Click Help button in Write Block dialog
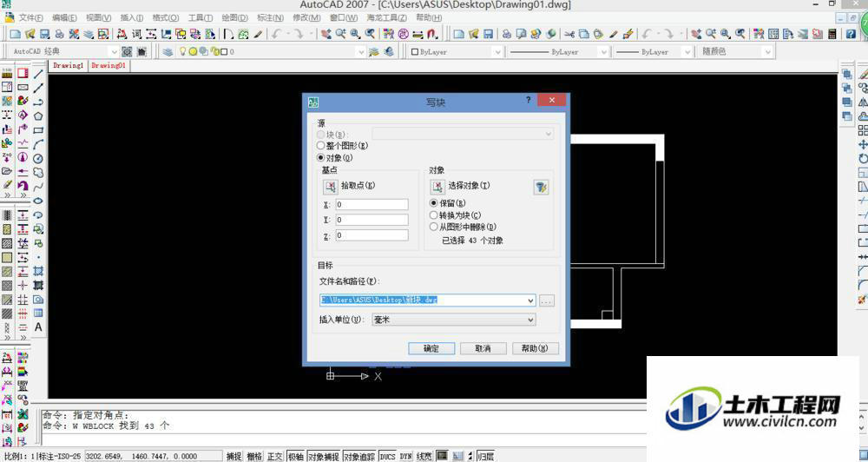This screenshot has height=462, width=868. tap(535, 348)
